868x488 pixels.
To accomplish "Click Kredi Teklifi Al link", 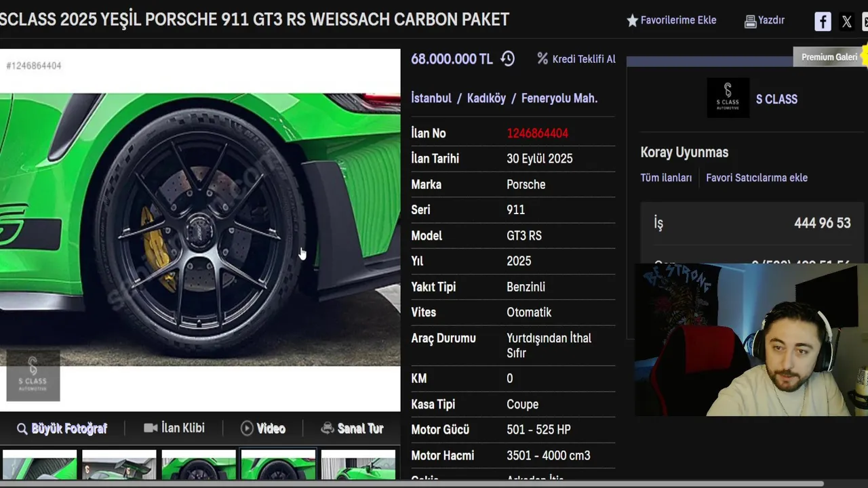I will point(584,59).
